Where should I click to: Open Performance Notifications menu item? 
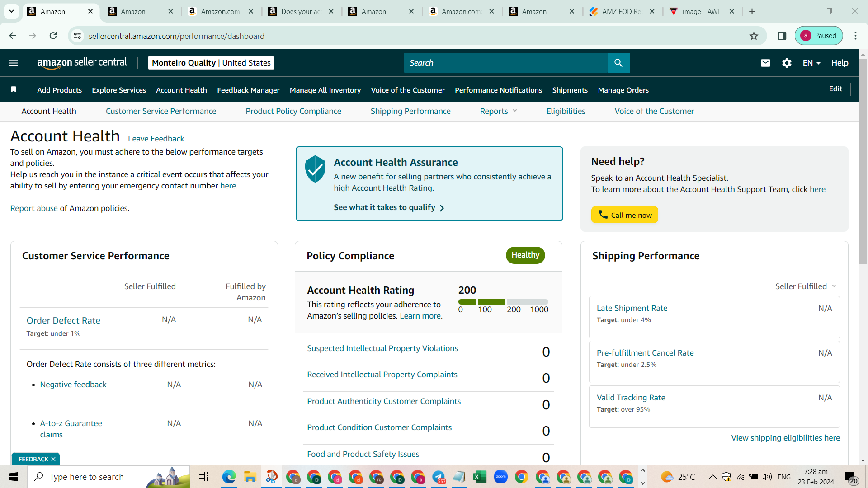[x=498, y=90]
